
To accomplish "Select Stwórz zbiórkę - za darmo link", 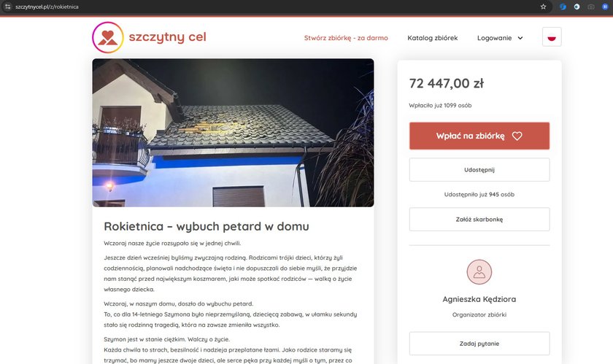I will 346,38.
